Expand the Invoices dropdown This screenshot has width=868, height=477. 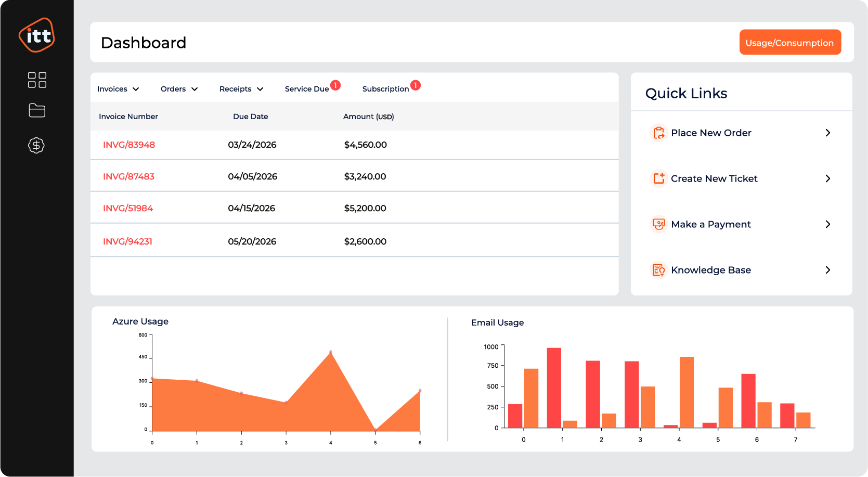[x=118, y=89]
